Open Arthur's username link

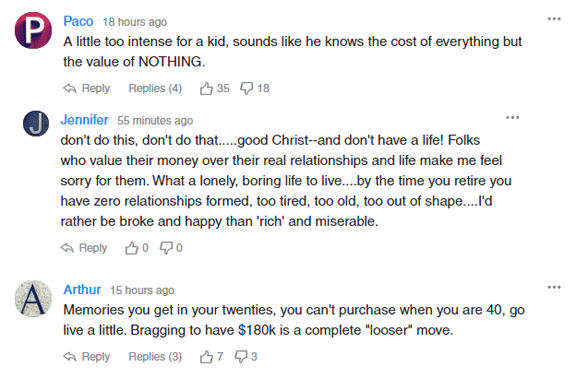pos(82,290)
